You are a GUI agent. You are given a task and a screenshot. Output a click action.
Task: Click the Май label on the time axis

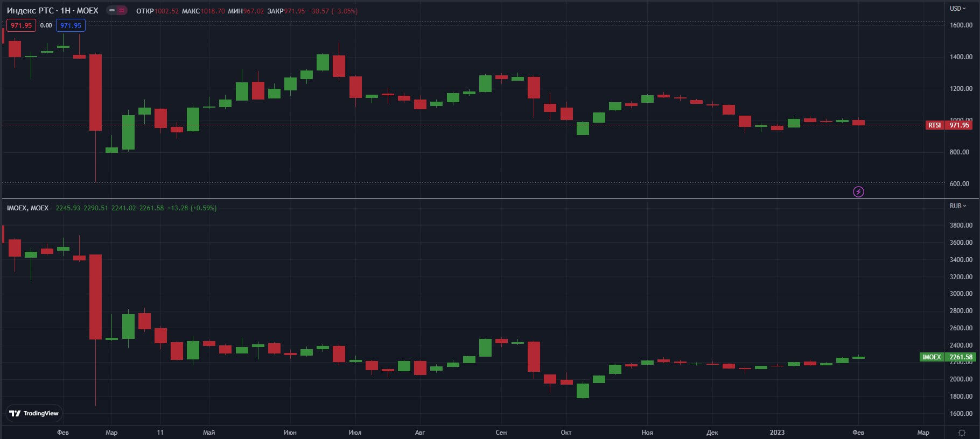[x=209, y=432]
